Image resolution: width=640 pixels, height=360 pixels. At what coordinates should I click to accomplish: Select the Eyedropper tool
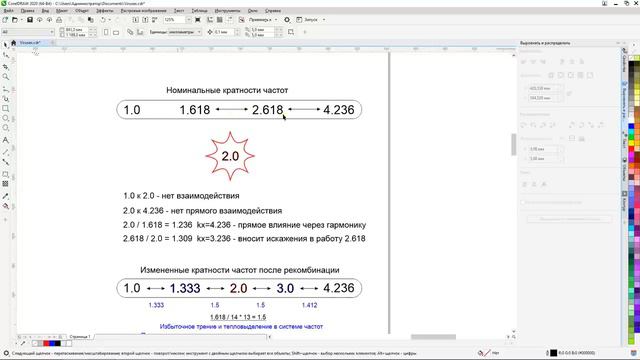pyautogui.click(x=5, y=196)
